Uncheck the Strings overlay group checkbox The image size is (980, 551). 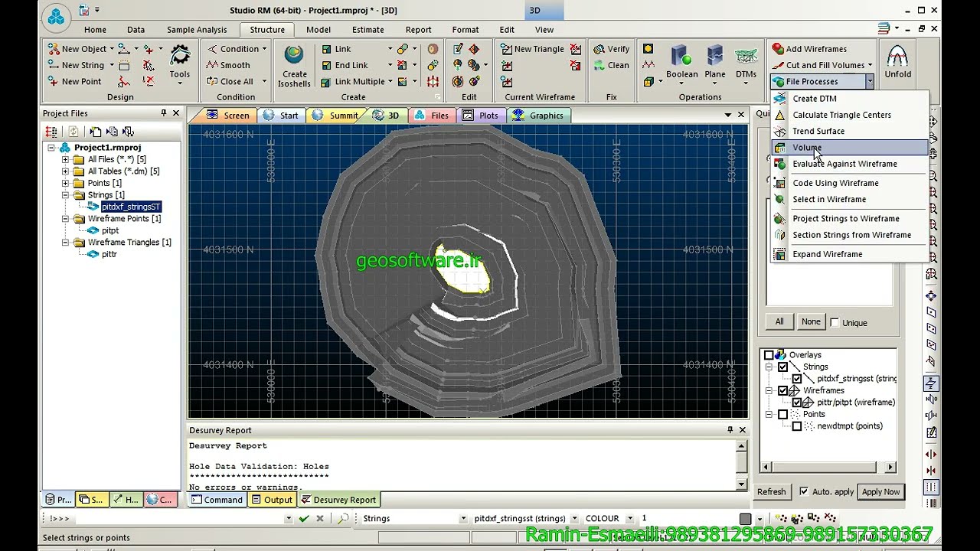click(x=782, y=367)
